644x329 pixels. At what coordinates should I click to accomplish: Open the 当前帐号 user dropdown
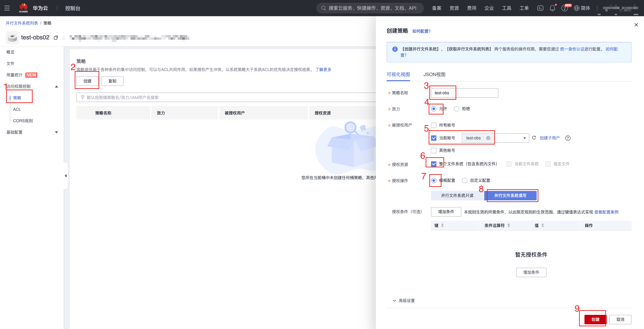click(x=524, y=138)
